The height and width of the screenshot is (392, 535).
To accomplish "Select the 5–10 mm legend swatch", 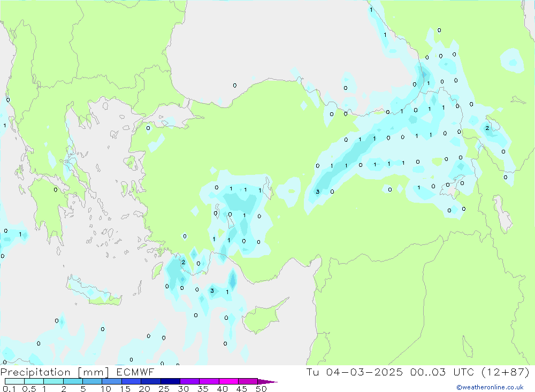I will tap(93, 381).
